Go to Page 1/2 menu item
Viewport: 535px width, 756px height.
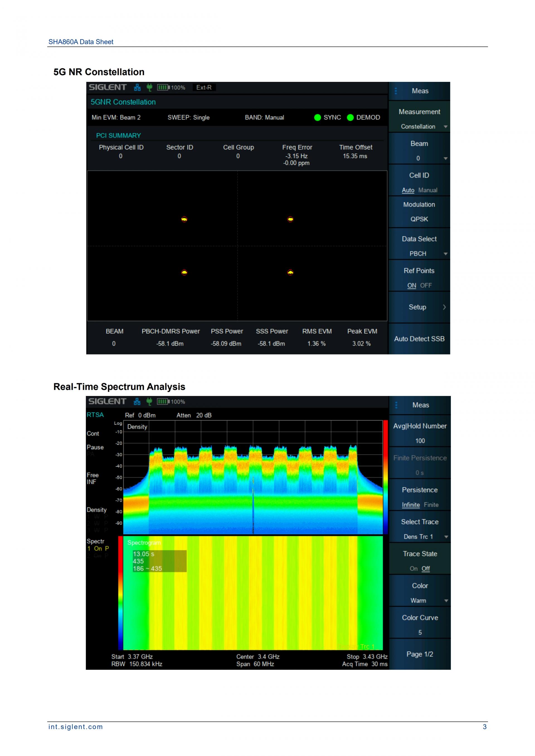click(419, 654)
